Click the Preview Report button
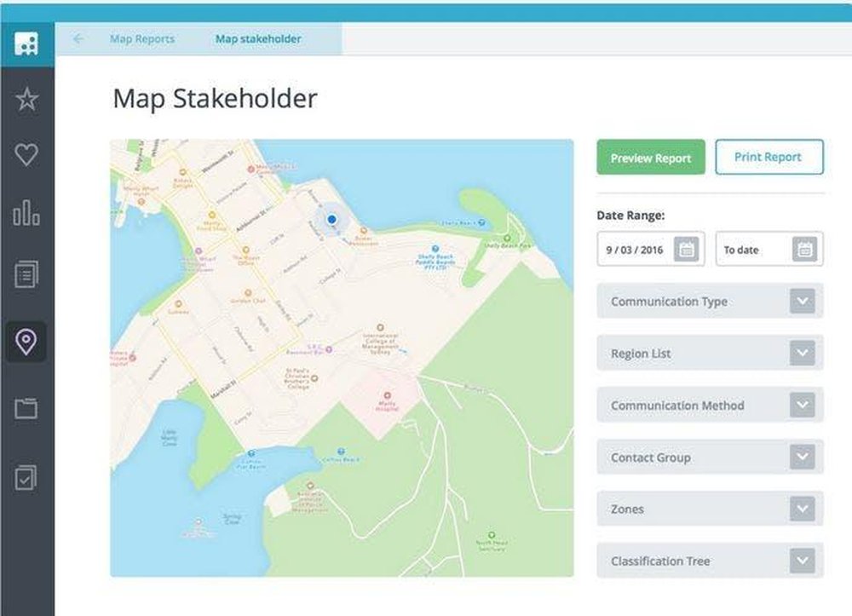The width and height of the screenshot is (852, 616). click(x=651, y=158)
